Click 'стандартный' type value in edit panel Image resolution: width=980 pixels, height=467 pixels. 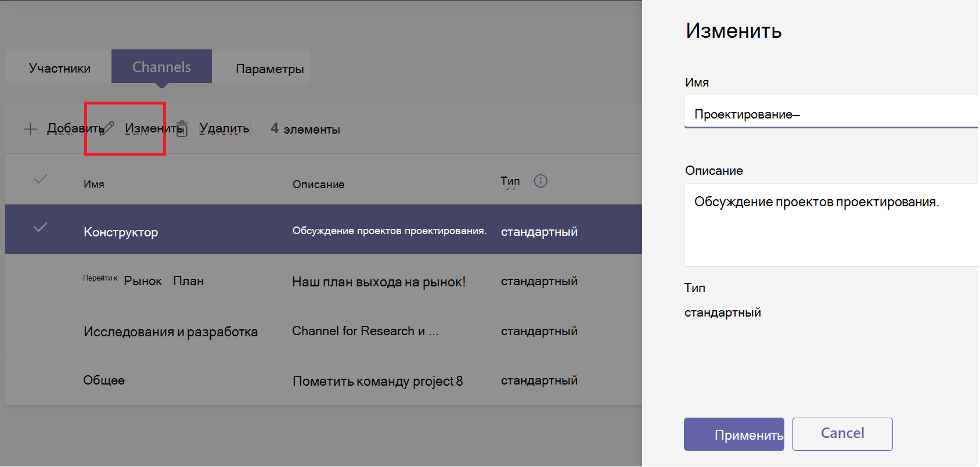723,312
